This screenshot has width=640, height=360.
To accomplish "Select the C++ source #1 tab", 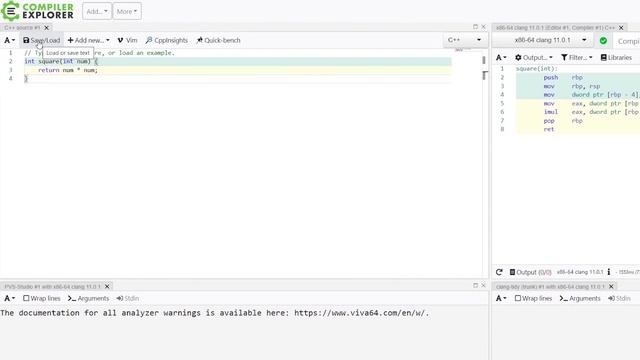I will tap(22, 28).
